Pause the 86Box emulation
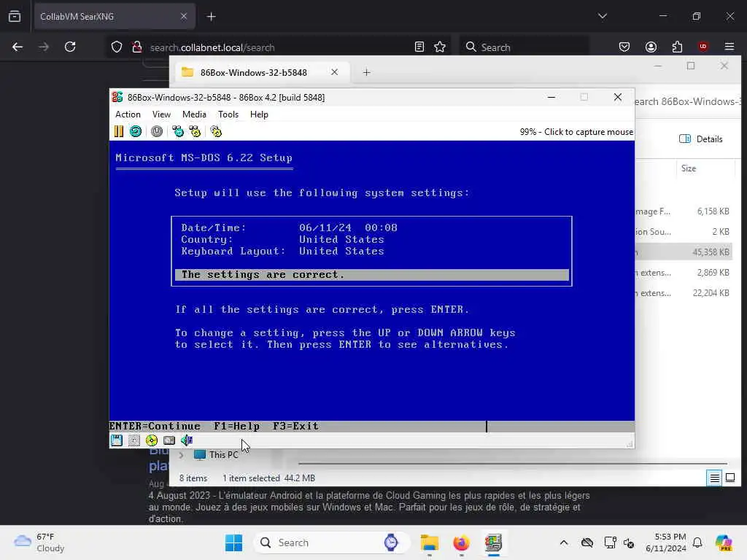The height and width of the screenshot is (560, 747). 119,131
